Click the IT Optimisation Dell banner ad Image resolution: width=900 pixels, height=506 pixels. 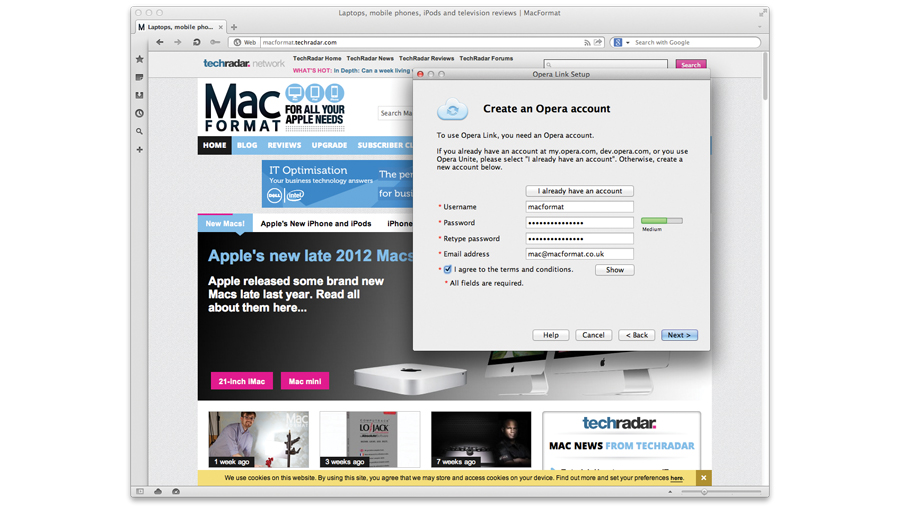click(x=338, y=184)
